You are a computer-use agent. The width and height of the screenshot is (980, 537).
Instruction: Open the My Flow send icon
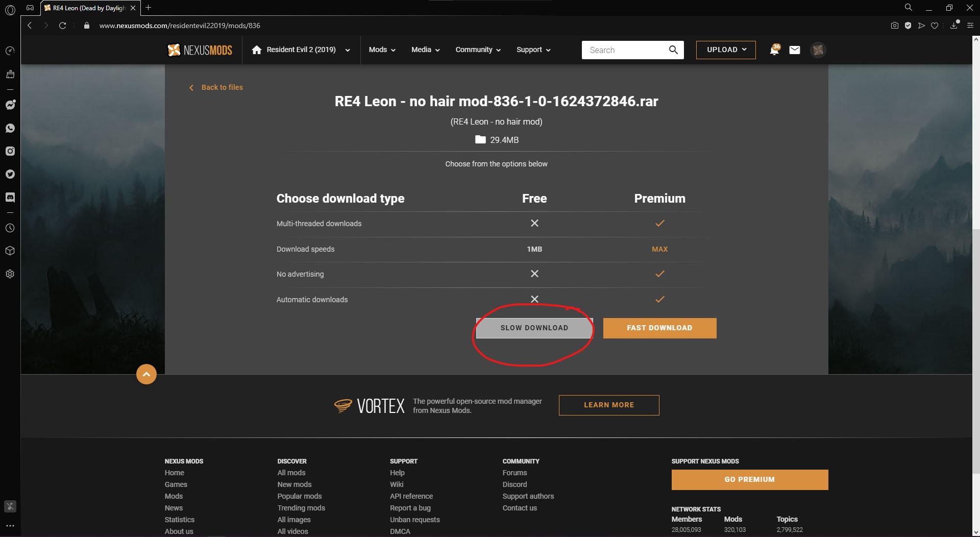pos(921,26)
